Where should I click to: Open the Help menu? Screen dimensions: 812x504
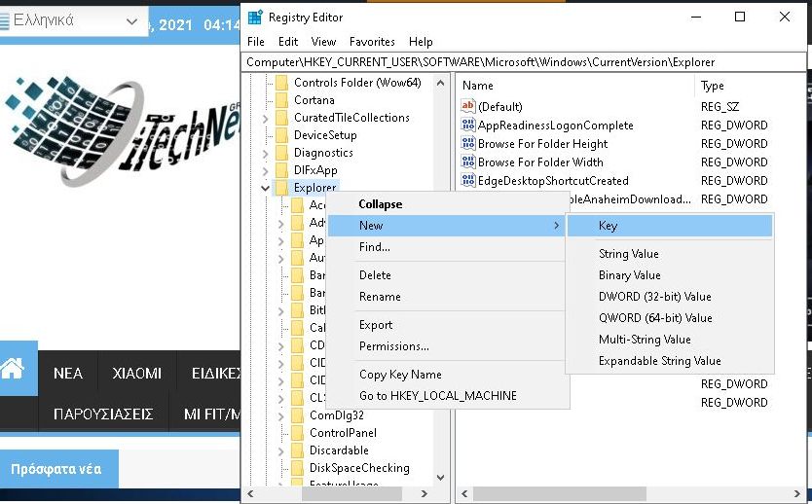tap(421, 42)
